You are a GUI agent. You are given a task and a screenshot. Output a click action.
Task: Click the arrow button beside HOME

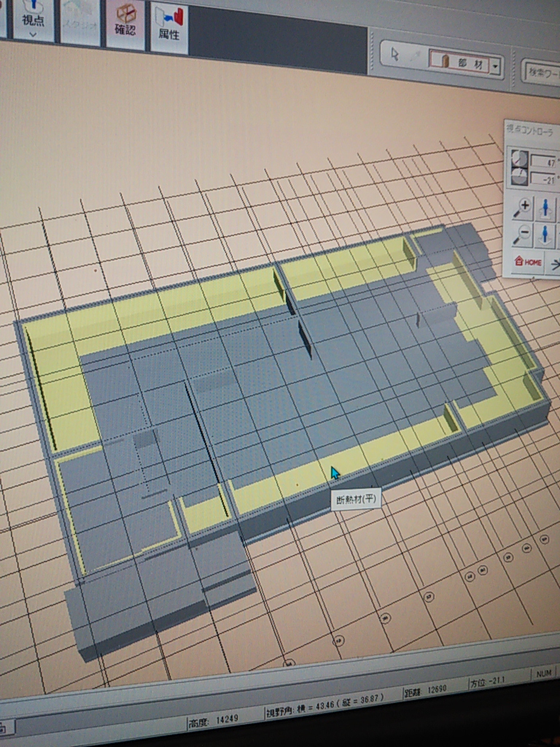(554, 264)
